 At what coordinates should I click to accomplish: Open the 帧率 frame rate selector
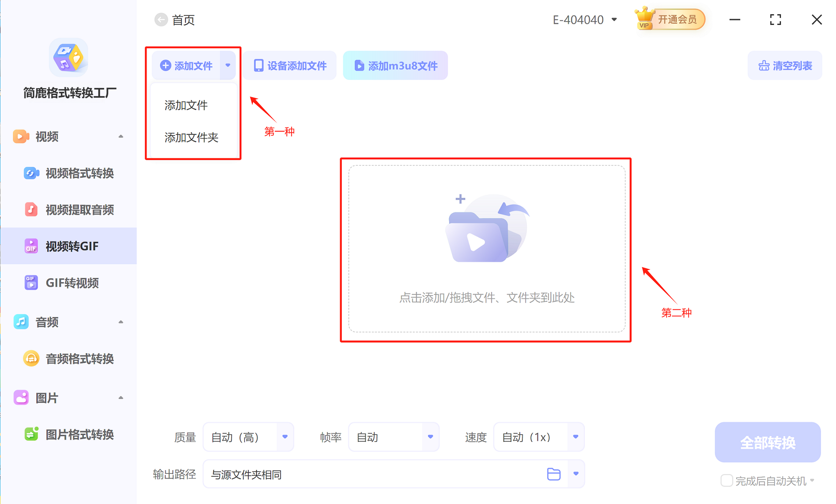[430, 437]
